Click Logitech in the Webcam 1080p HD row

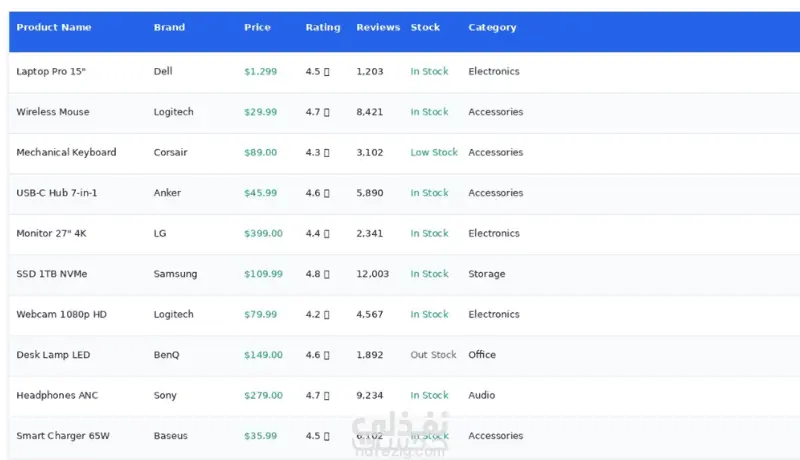(173, 314)
